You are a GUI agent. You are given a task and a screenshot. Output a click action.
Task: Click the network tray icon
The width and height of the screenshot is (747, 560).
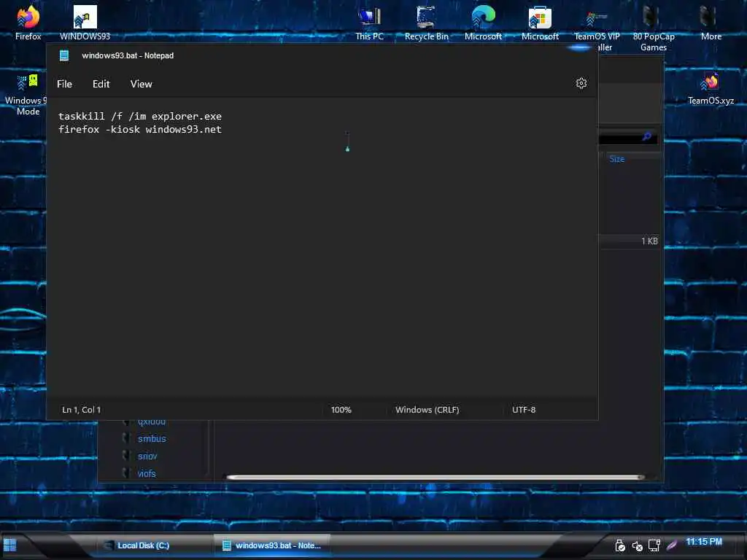[654, 545]
